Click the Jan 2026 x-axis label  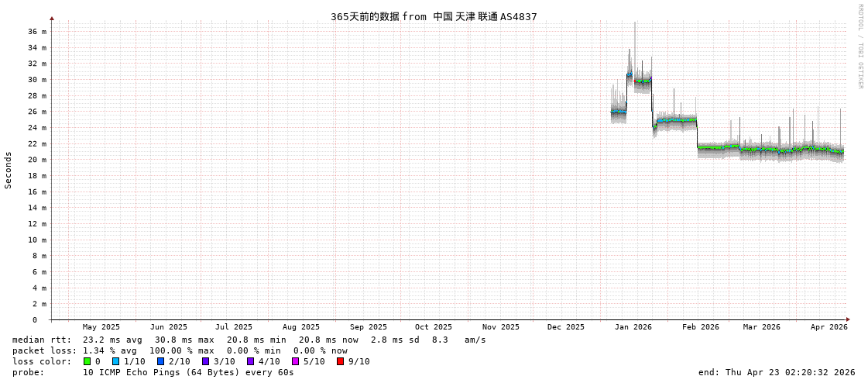tap(633, 327)
